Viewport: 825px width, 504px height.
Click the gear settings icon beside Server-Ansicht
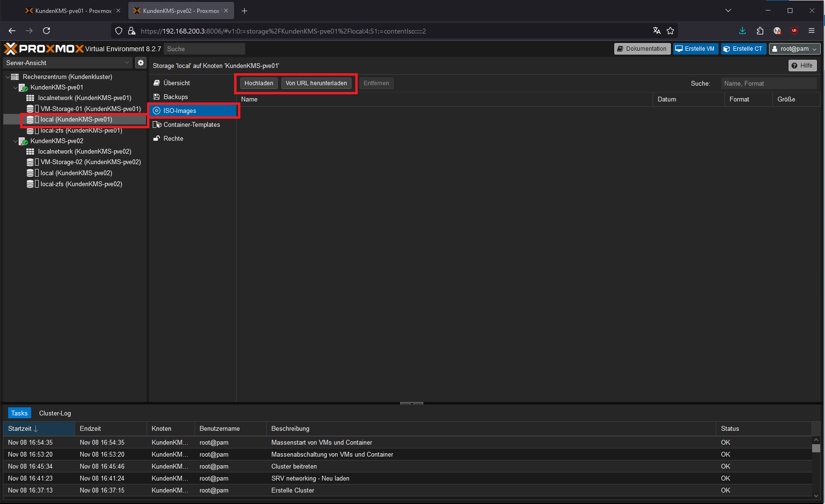click(140, 63)
